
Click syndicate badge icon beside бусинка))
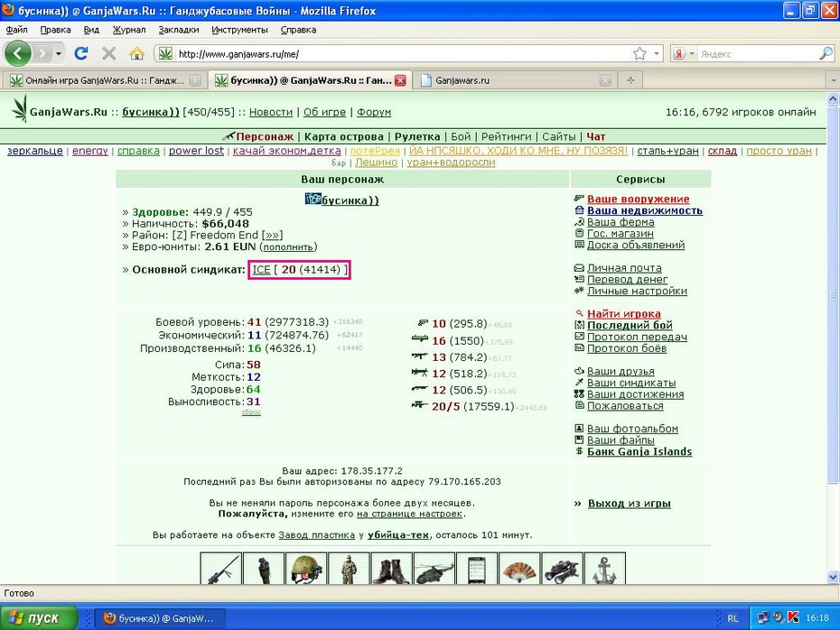point(313,199)
